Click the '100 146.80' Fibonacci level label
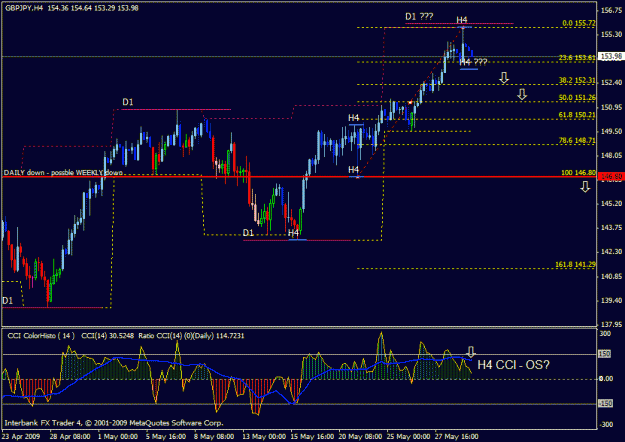The height and width of the screenshot is (442, 625). coord(578,173)
